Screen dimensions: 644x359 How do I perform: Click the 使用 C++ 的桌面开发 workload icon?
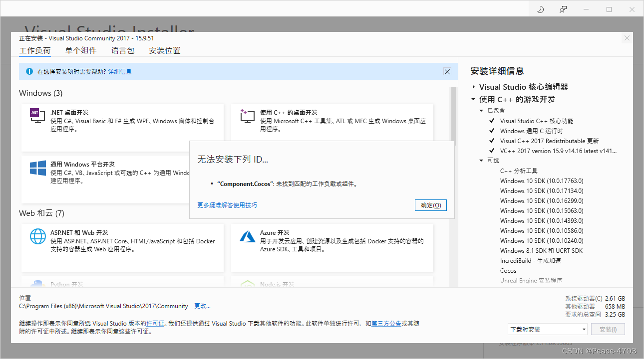click(x=248, y=116)
